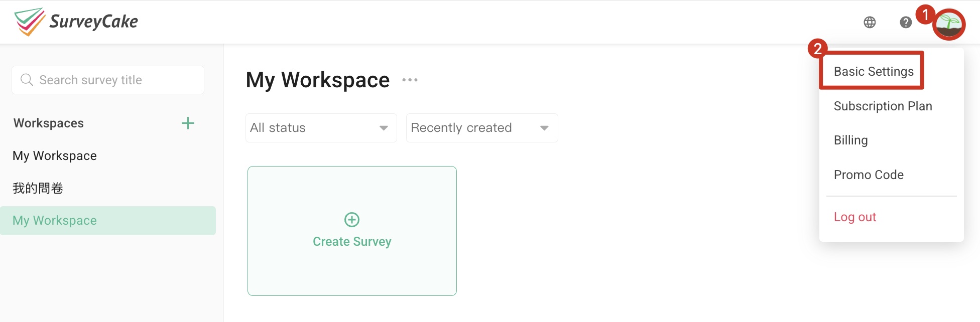
Task: Open the All status filter dropdown
Action: pyautogui.click(x=320, y=128)
